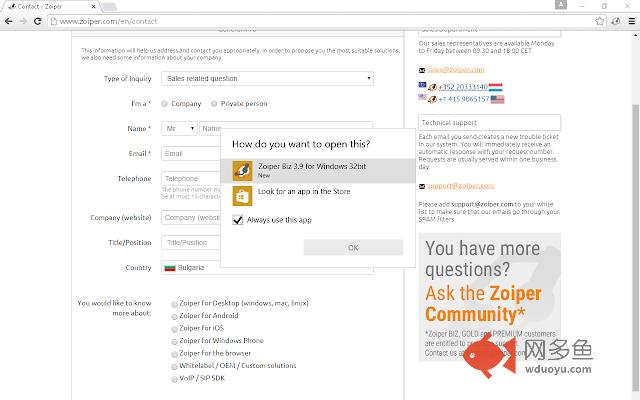The width and height of the screenshot is (640, 400).
Task: Open the Chrome hamburger menu
Action: (631, 21)
